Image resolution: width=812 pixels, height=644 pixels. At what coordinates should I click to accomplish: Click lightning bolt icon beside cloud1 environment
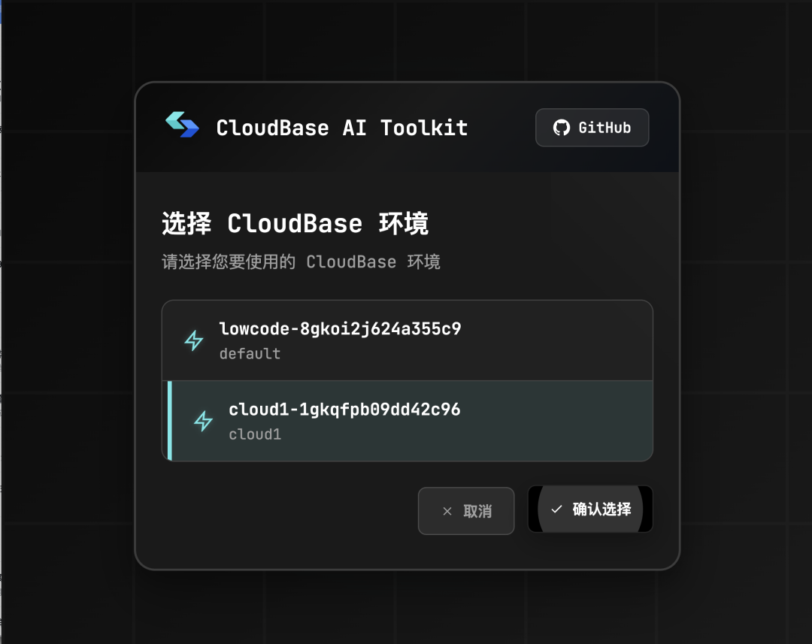pyautogui.click(x=204, y=421)
